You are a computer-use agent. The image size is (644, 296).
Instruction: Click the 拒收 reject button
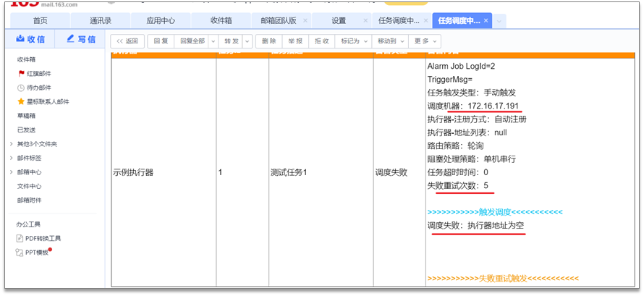coord(322,41)
